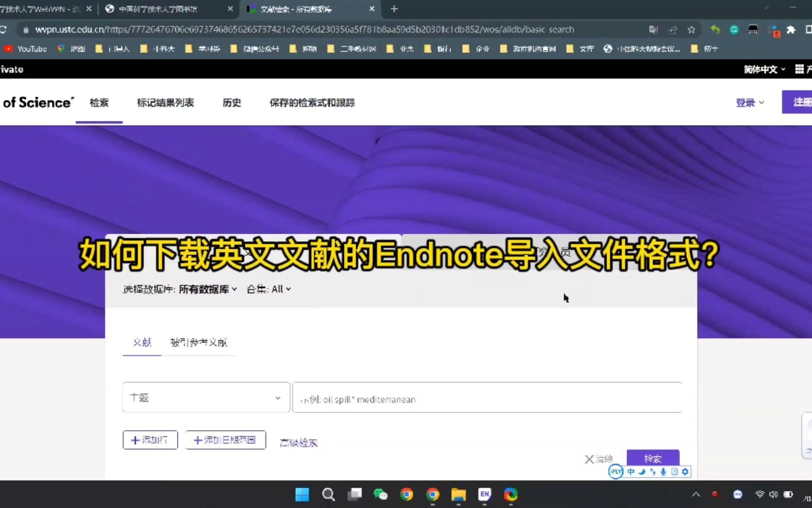This screenshot has width=812, height=508.
Task: Click the 添加行 add row button
Action: point(150,440)
